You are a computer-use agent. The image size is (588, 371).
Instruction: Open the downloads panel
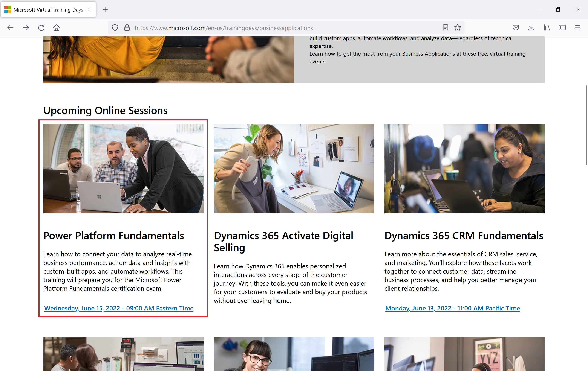pos(531,27)
